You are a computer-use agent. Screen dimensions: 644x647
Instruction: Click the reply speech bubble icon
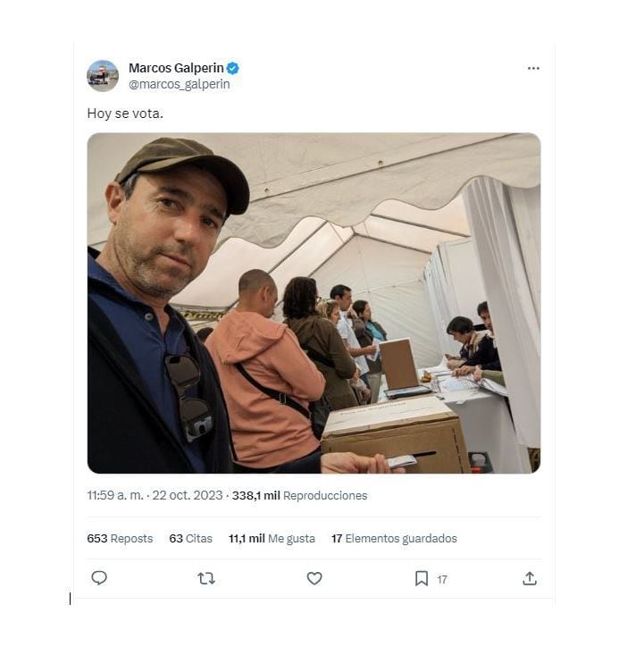coord(99,578)
